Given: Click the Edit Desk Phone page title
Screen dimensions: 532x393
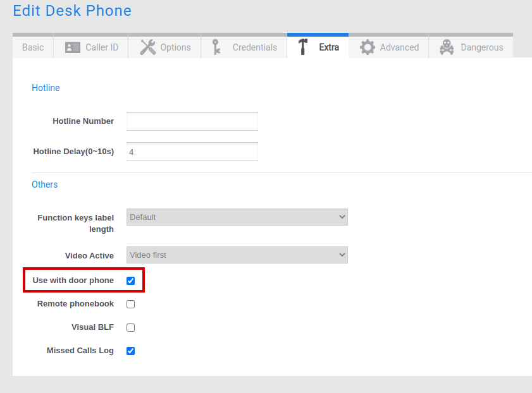Looking at the screenshot, I should (x=72, y=11).
